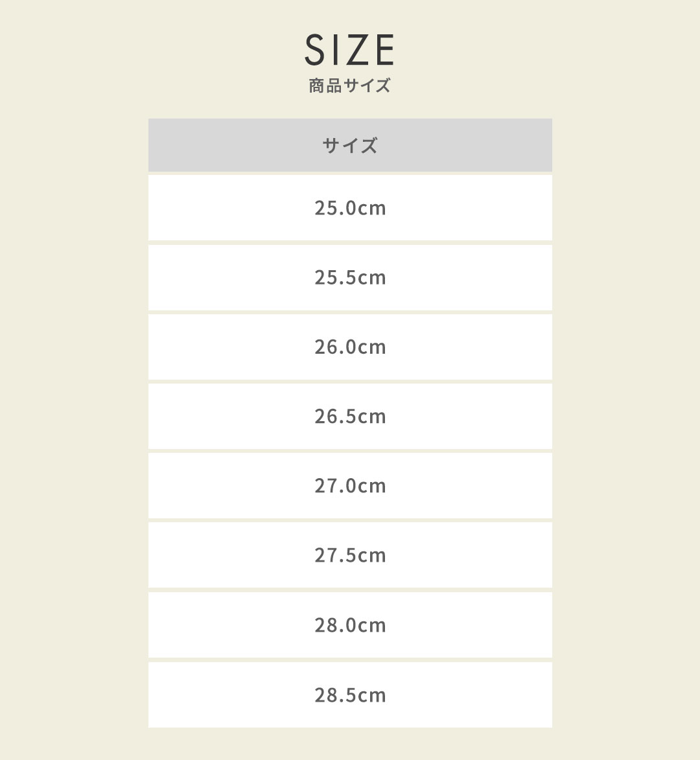Click the letter E in SIZE heading
This screenshot has width=700, height=760.
[x=384, y=50]
